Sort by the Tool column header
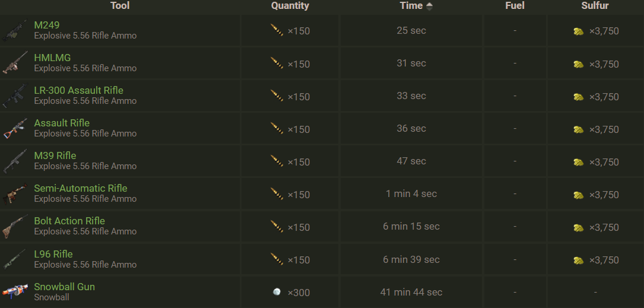This screenshot has height=308, width=644. pos(120,6)
